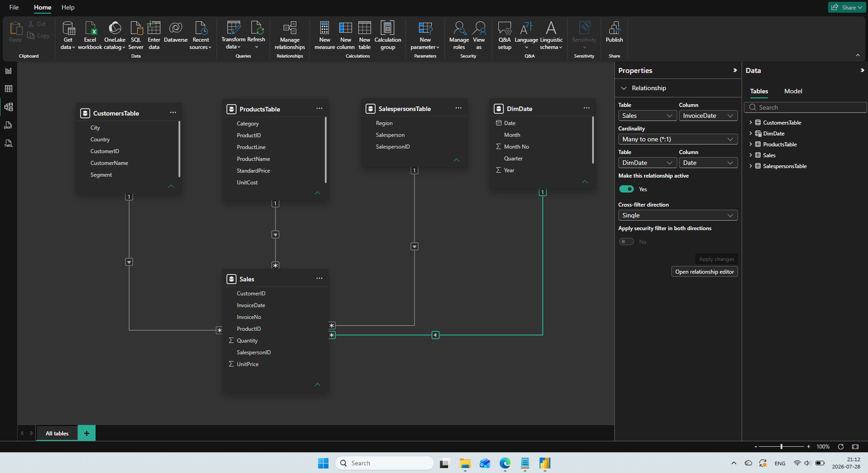Screen dimensions: 868x473
Task: Open Linguistic schema menu
Action: [551, 36]
